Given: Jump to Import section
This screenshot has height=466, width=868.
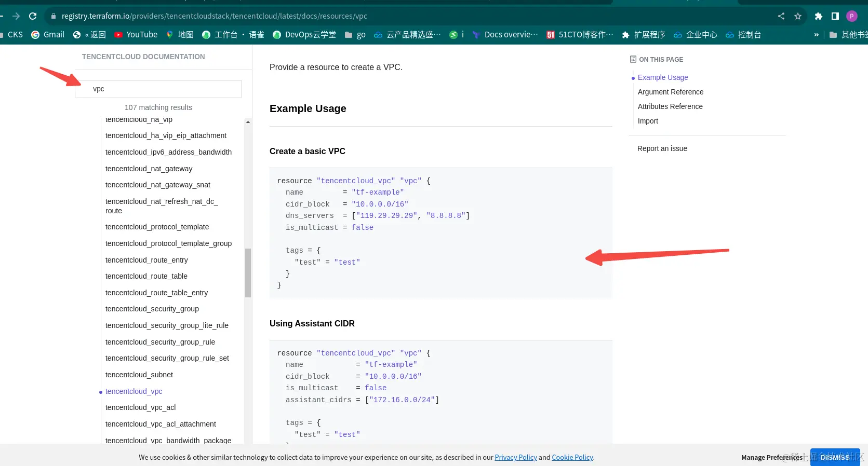Looking at the screenshot, I should [x=648, y=121].
